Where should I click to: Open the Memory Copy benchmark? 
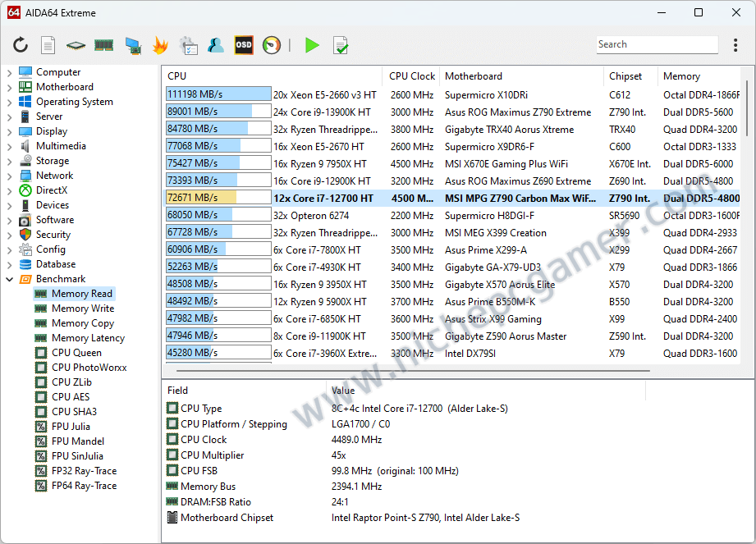coord(82,323)
